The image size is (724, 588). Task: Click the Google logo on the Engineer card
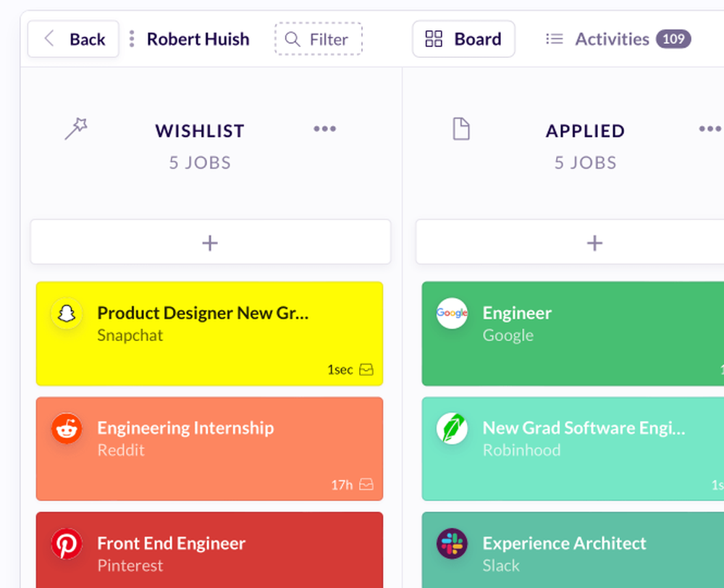(x=452, y=313)
